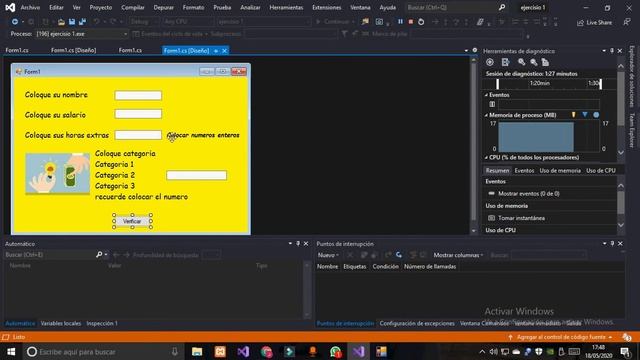
Task: Click Tomar instantánea link
Action: tap(521, 218)
